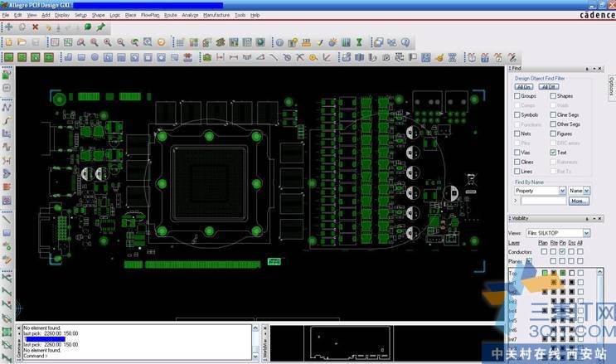Click the More... button in Find panel
Screen dimensions: 616x364
click(x=579, y=201)
